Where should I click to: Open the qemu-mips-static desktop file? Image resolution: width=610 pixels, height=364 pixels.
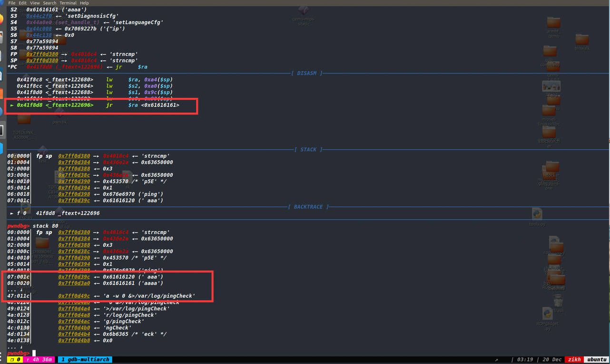click(x=304, y=15)
